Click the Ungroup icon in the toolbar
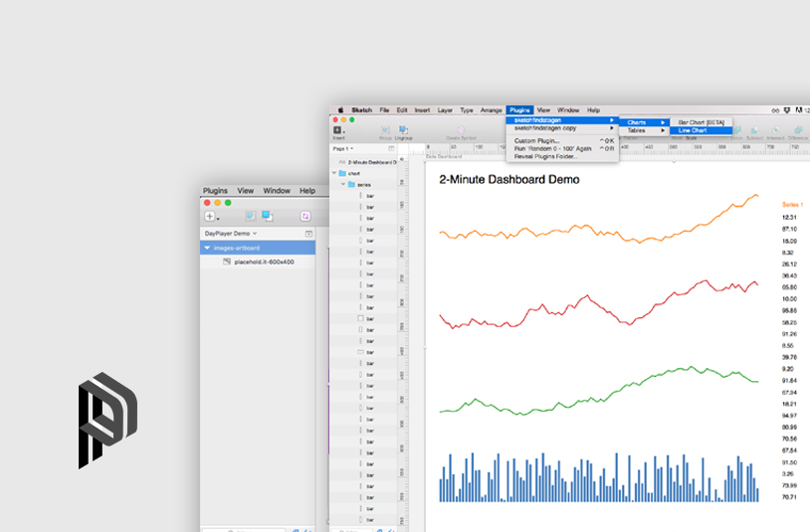Screen dimensions: 810x532 (404, 129)
